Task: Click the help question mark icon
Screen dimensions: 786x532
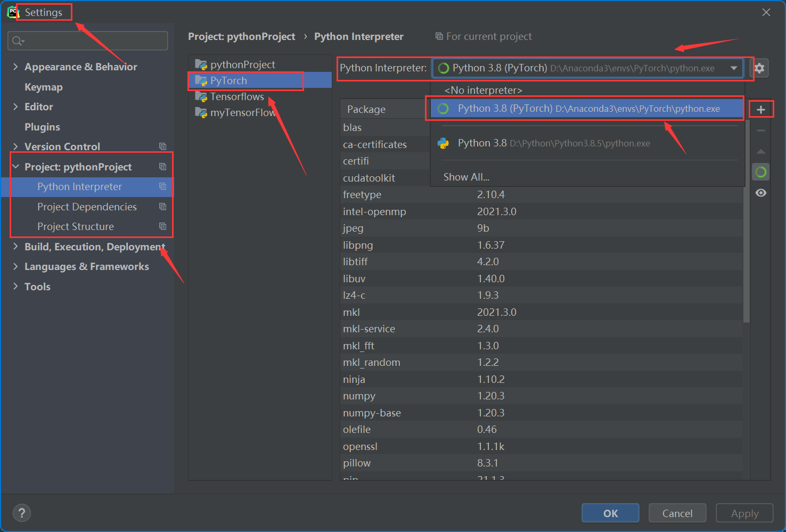Action: click(21, 513)
